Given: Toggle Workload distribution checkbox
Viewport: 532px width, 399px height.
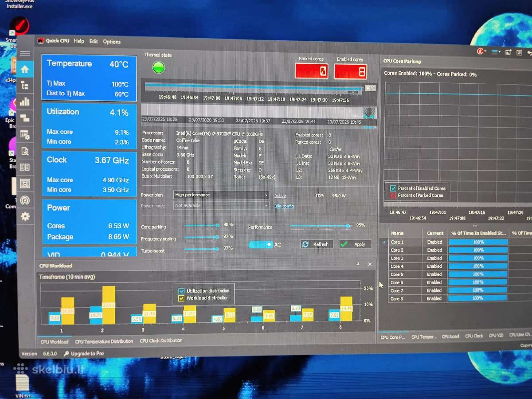Looking at the screenshot, I should [181, 298].
